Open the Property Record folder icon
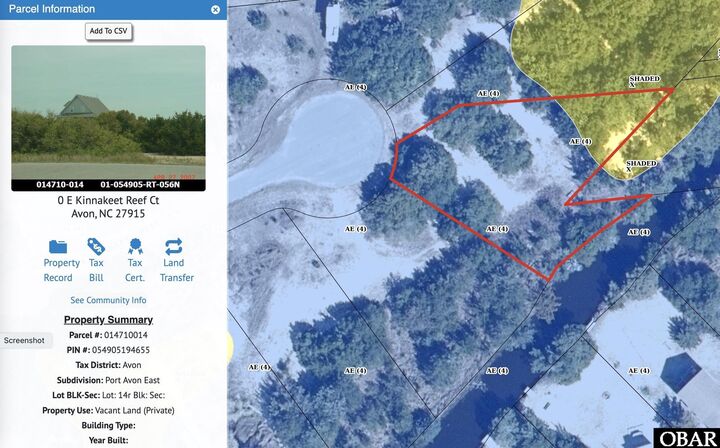This screenshot has height=448, width=720. pos(58,246)
